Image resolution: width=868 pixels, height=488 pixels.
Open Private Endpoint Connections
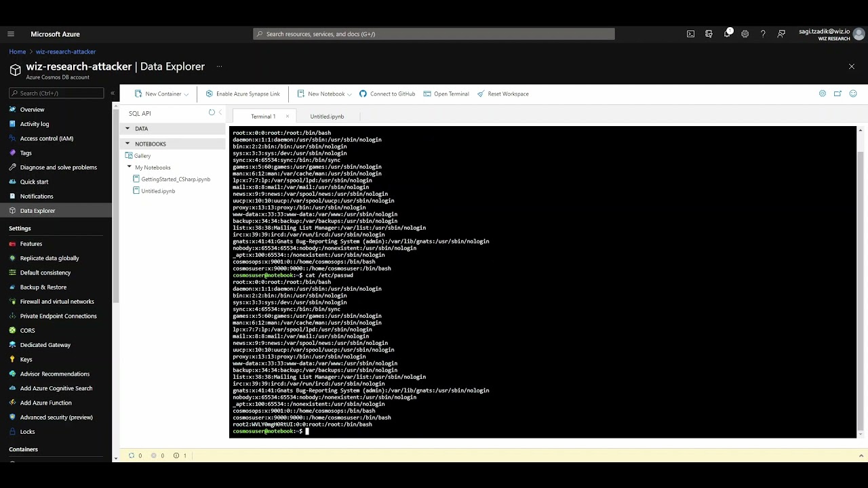coord(58,316)
